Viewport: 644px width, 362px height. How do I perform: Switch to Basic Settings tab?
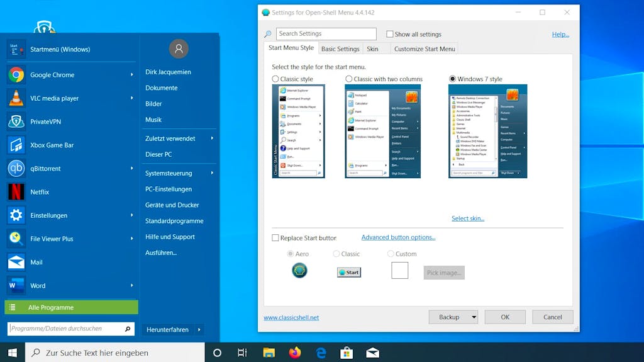340,49
